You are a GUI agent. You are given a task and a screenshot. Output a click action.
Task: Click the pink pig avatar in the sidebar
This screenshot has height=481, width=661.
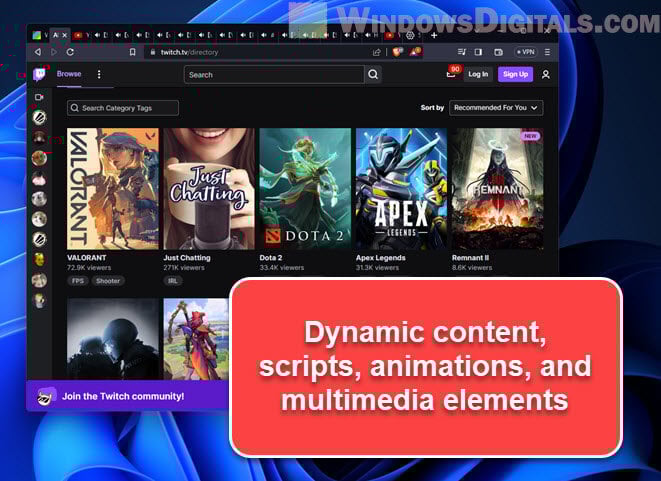click(x=39, y=179)
